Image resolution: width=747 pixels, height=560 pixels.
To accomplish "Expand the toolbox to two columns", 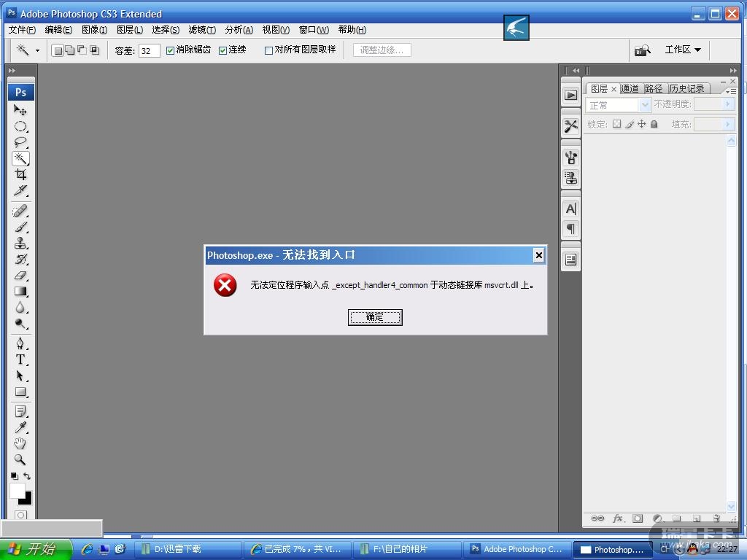I will click(x=12, y=71).
